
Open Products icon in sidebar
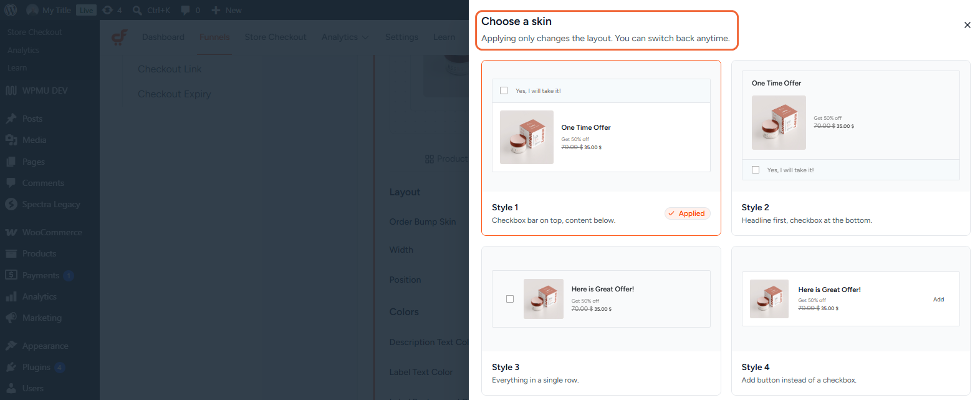point(11,253)
